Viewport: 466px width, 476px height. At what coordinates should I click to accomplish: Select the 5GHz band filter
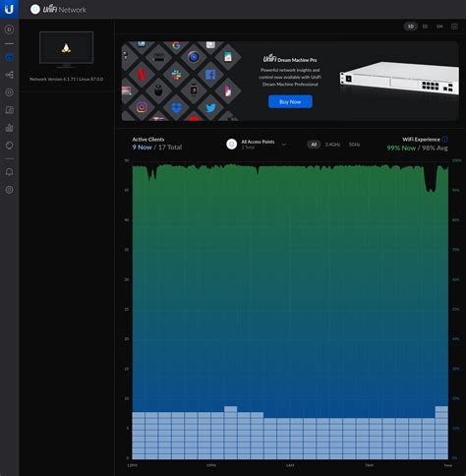(354, 145)
